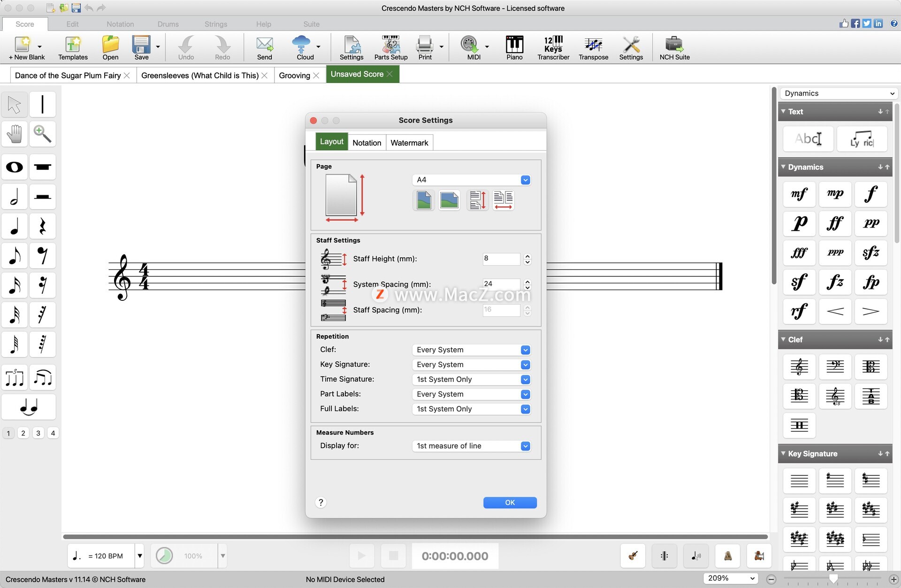Open the Clef repetition dropdown
Viewport: 901px width, 588px height.
(472, 350)
